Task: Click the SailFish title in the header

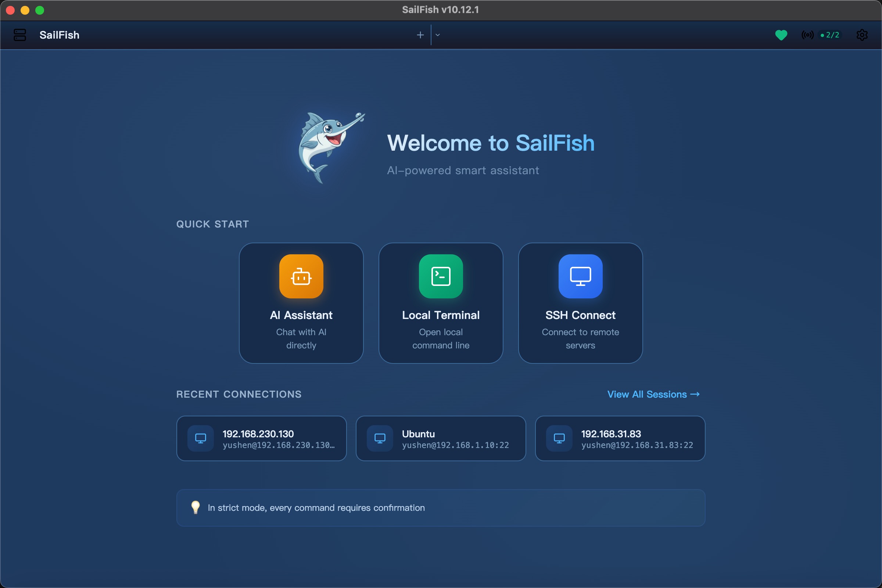Action: tap(59, 35)
